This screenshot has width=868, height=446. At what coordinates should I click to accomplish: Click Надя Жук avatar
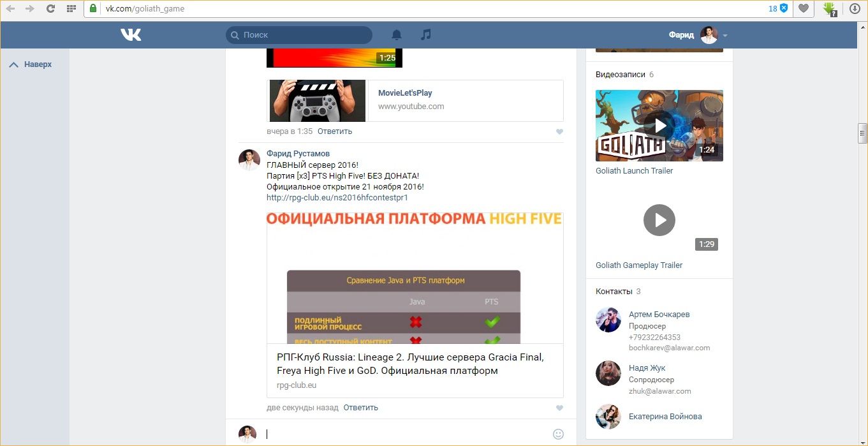coord(608,373)
